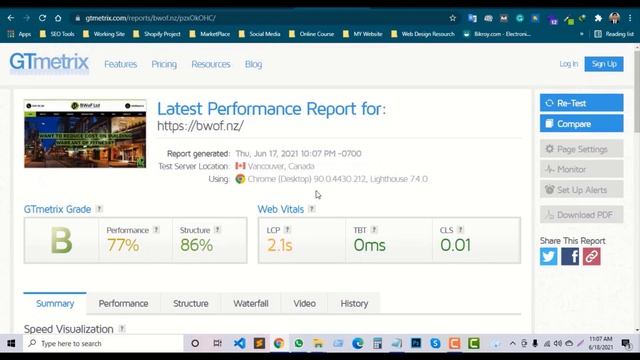Open the Grammarly extension icon

520,18
